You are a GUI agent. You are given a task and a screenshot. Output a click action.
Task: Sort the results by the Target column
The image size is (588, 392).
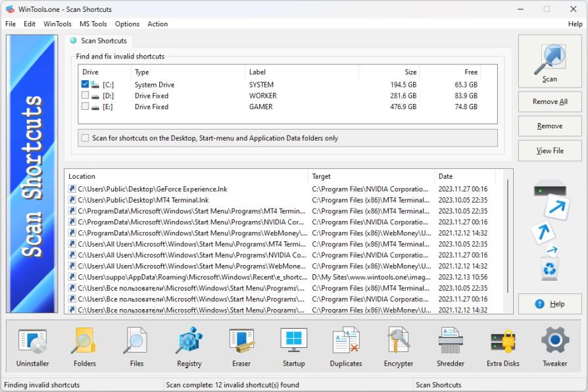click(372, 176)
